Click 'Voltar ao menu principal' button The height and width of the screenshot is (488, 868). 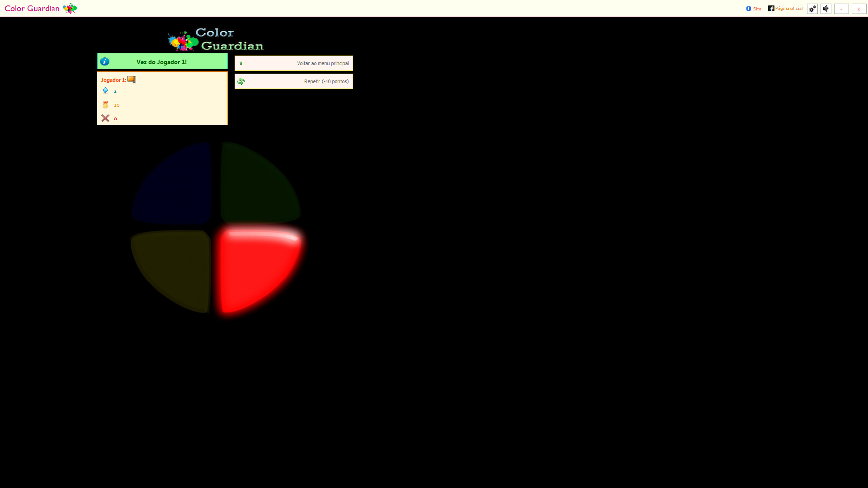tap(294, 62)
